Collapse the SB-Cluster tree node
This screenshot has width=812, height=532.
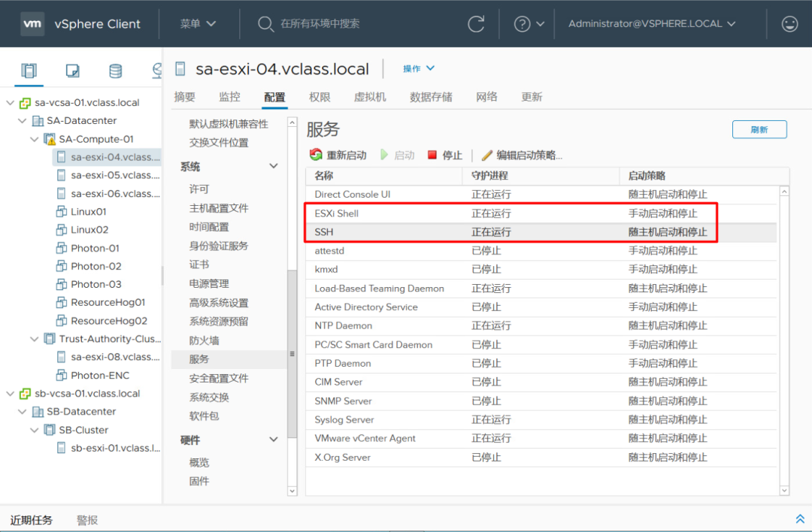coord(34,430)
